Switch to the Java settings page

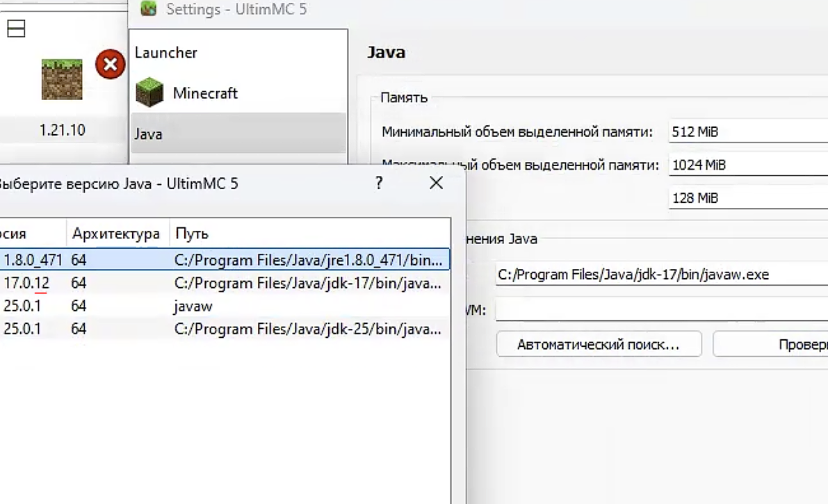149,133
